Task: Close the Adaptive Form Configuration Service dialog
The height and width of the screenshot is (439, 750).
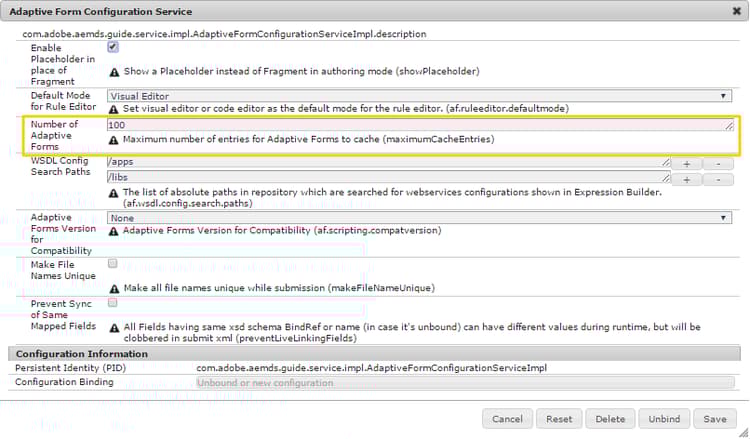Action: 737,11
